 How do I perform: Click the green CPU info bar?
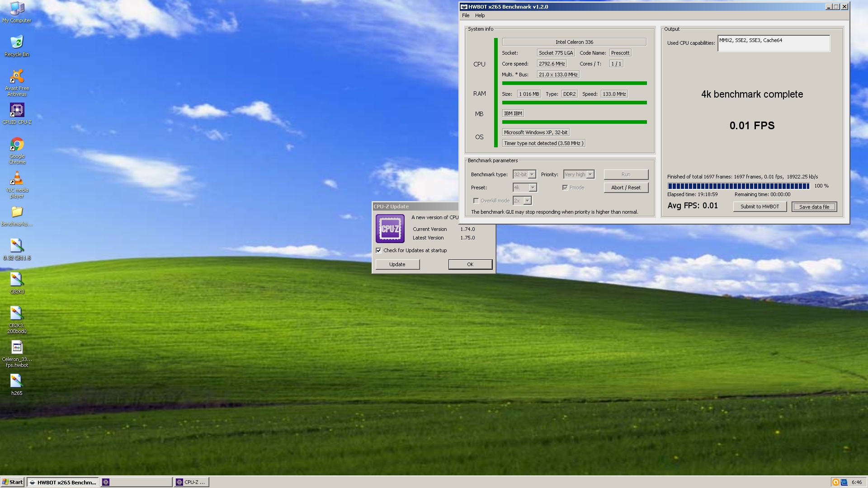[574, 83]
